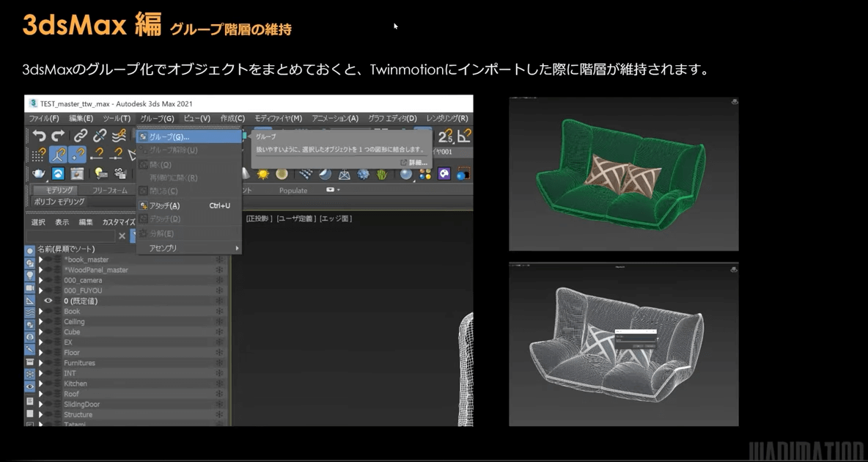Expand the SlidingDoor layer
Image resolution: width=868 pixels, height=462 pixels.
[x=40, y=404]
